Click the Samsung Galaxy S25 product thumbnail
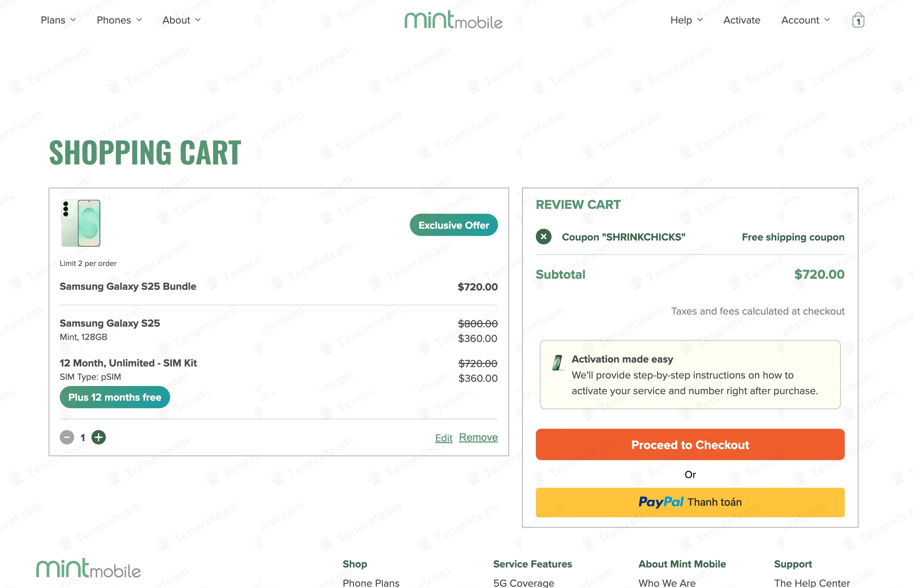 (81, 223)
